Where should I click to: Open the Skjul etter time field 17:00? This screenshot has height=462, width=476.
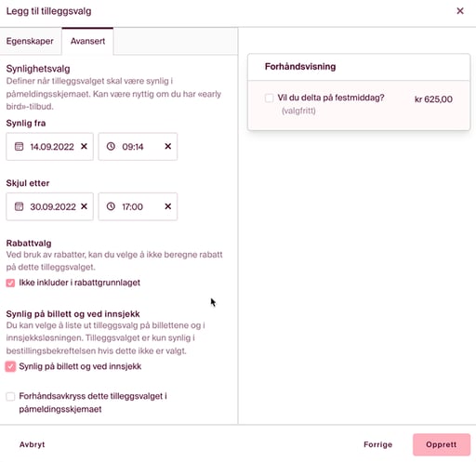click(x=138, y=206)
